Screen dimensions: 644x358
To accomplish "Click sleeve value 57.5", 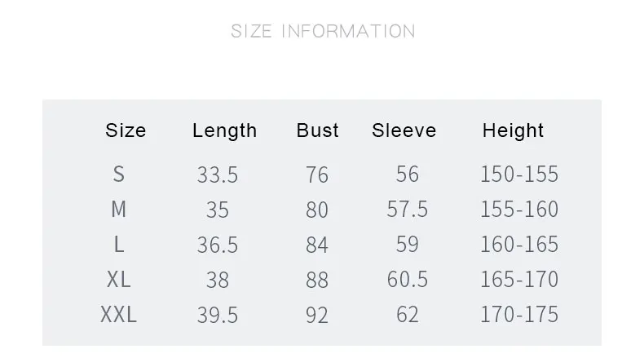I will 407,209.
